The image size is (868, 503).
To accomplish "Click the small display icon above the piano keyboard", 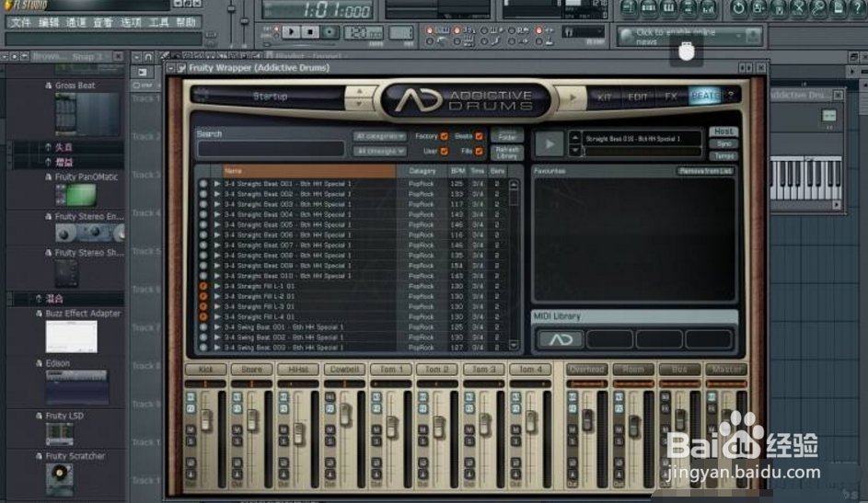I will click(828, 115).
